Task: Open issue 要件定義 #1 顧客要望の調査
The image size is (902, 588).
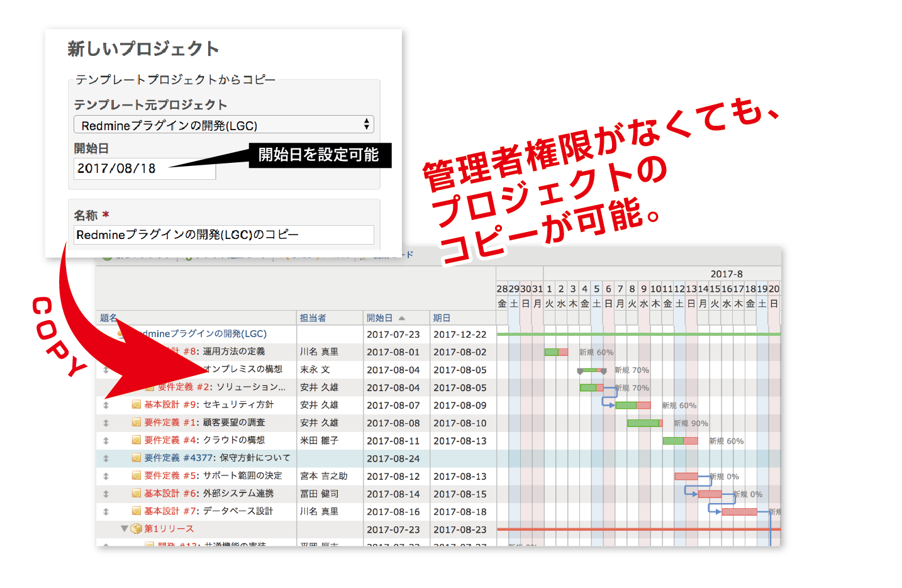Action: pos(205,423)
